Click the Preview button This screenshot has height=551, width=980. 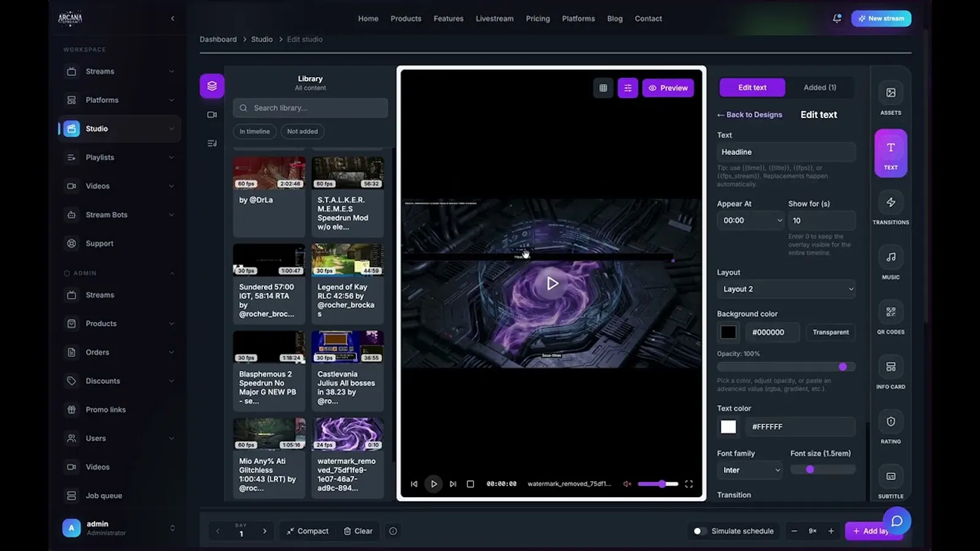click(668, 88)
